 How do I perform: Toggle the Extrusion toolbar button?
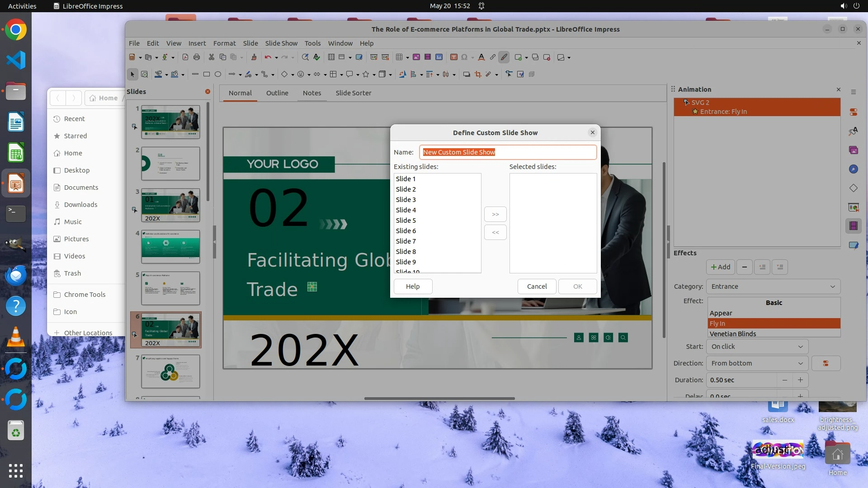point(532,75)
